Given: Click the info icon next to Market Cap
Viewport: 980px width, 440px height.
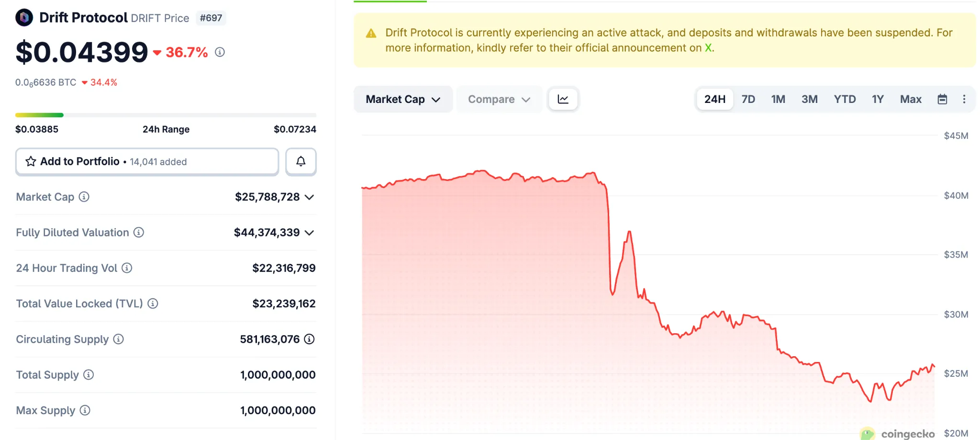Looking at the screenshot, I should click(x=83, y=197).
